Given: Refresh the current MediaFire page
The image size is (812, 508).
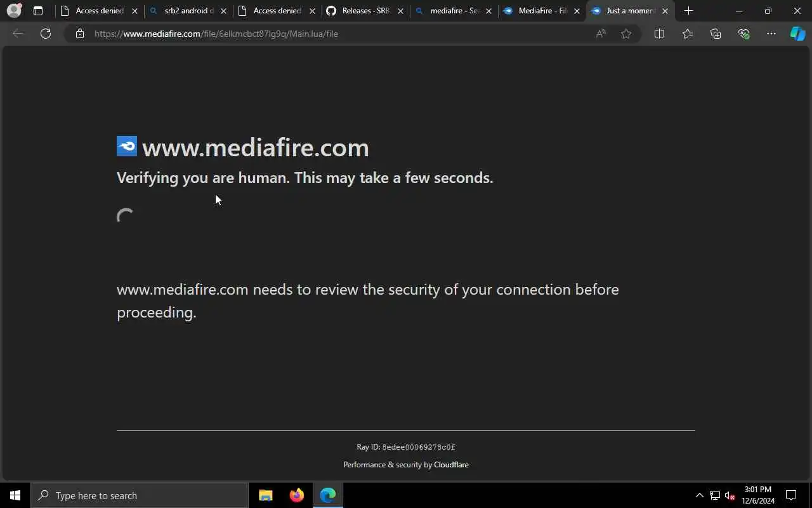Looking at the screenshot, I should [x=46, y=34].
